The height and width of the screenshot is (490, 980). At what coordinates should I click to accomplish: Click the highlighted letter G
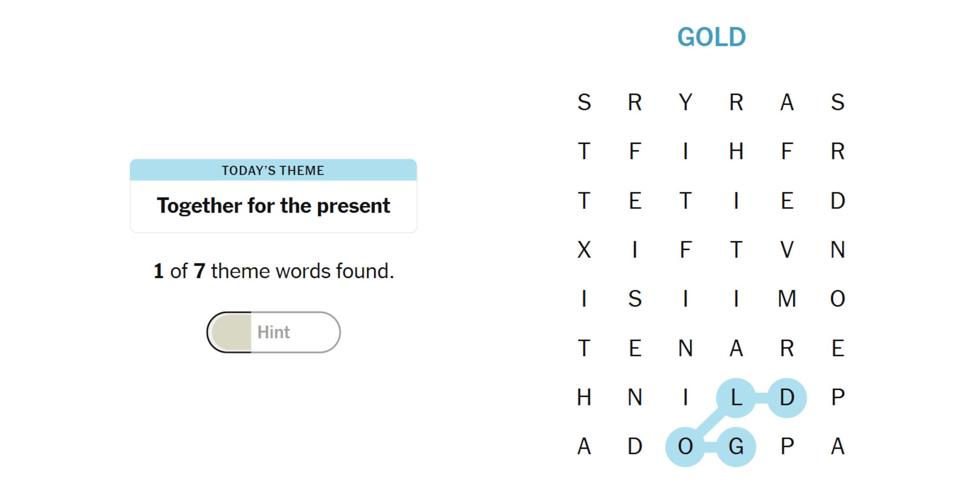tap(736, 446)
